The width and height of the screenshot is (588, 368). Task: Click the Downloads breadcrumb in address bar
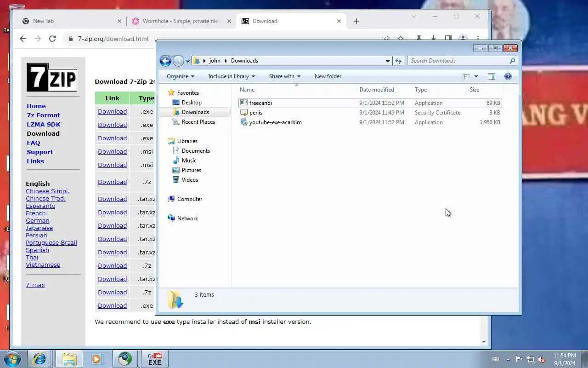tap(244, 61)
